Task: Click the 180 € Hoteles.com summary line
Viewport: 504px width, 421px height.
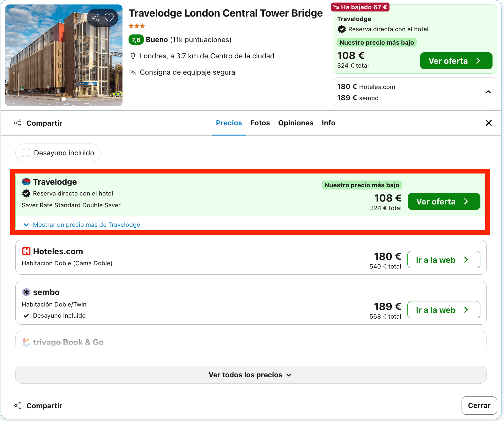Action: pyautogui.click(x=366, y=87)
